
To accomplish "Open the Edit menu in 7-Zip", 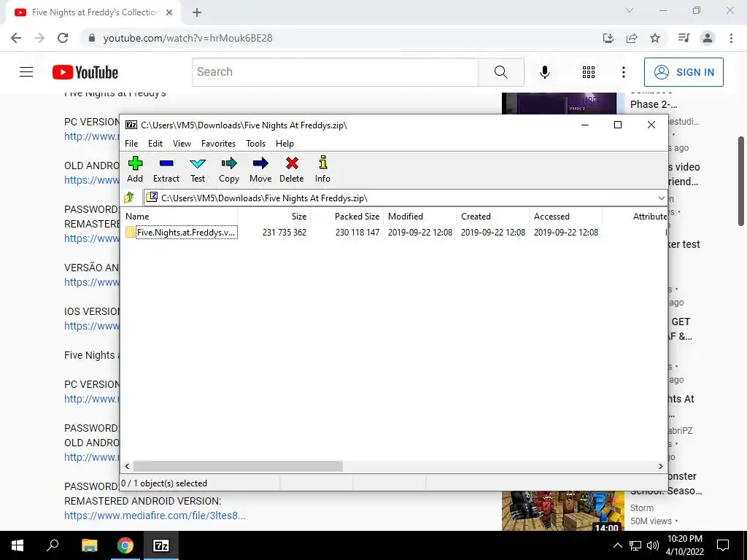I will 155,144.
